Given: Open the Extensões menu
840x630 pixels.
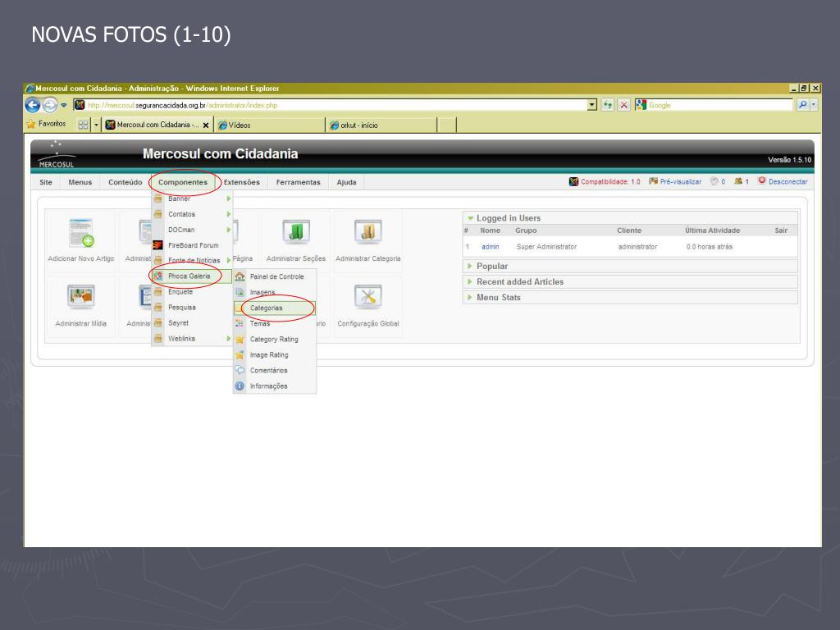Looking at the screenshot, I should [x=242, y=182].
